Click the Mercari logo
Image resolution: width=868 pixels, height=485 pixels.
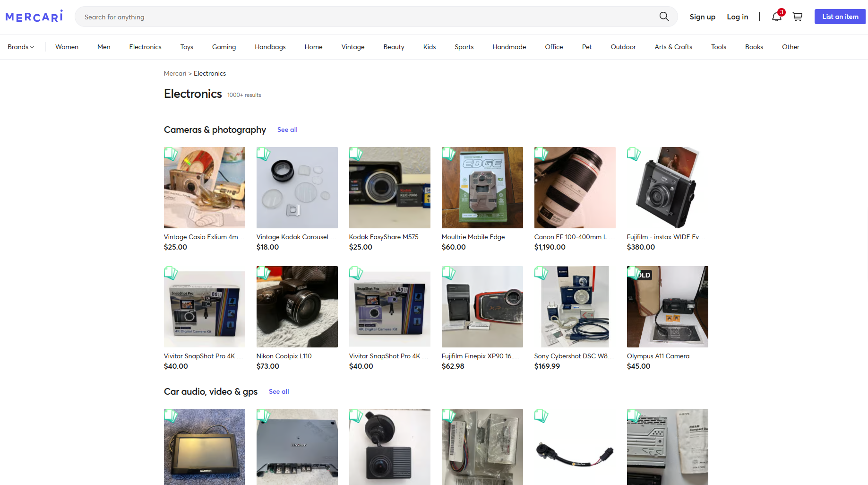click(x=34, y=17)
